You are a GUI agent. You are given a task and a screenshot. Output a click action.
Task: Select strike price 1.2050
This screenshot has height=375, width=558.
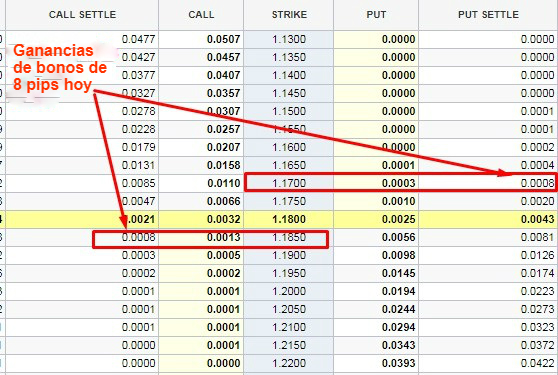point(289,309)
